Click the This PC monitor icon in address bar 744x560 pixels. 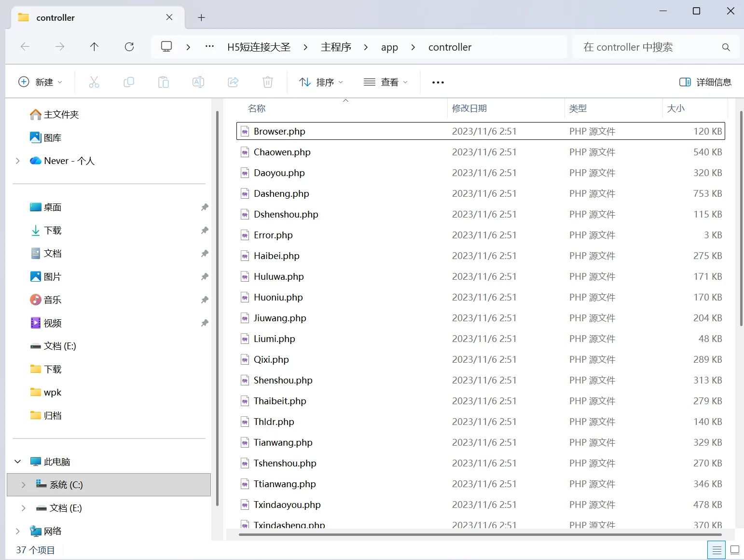[x=166, y=47]
